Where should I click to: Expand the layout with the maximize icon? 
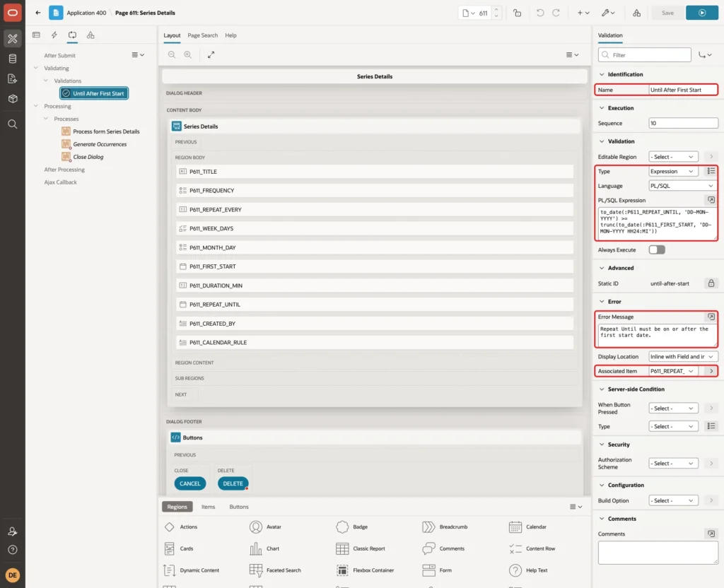click(x=211, y=54)
